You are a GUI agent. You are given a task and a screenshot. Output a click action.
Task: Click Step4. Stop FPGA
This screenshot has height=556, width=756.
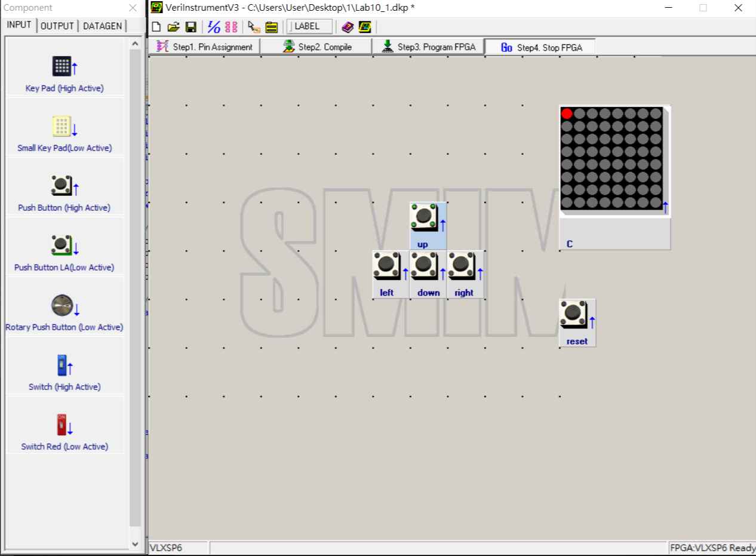[x=540, y=47]
